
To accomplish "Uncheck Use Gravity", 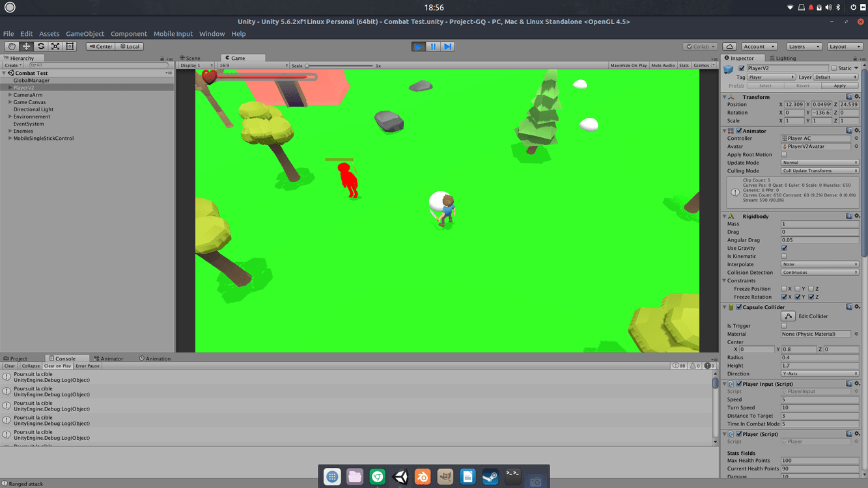I will (x=784, y=249).
